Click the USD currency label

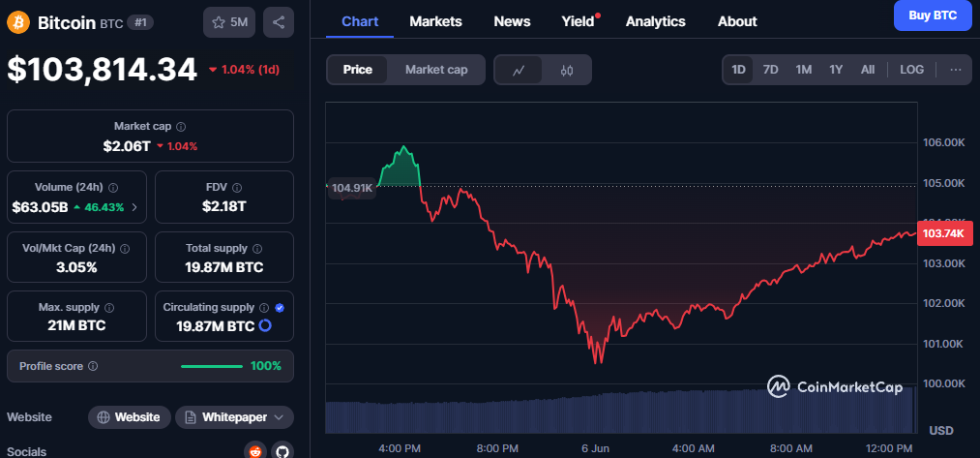tap(941, 431)
